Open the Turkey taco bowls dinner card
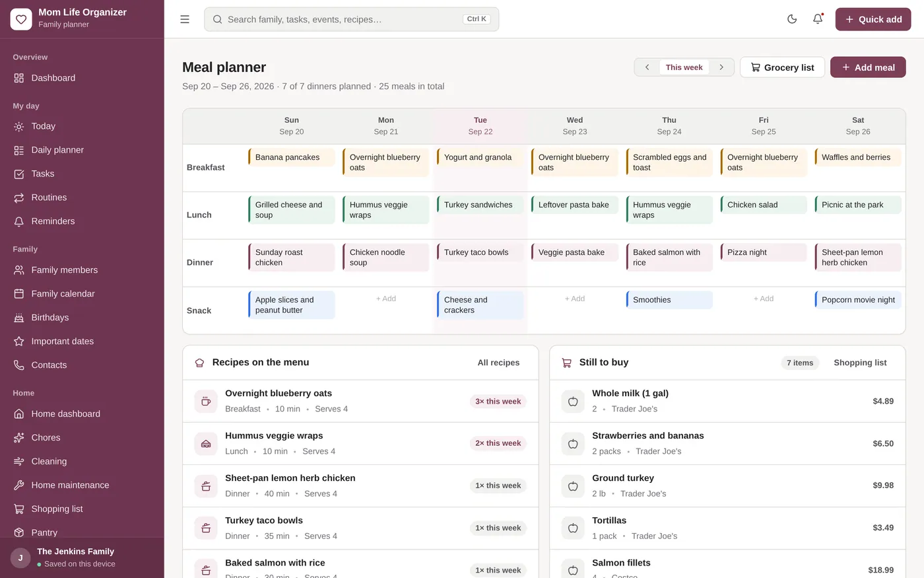924x578 pixels. coord(480,252)
